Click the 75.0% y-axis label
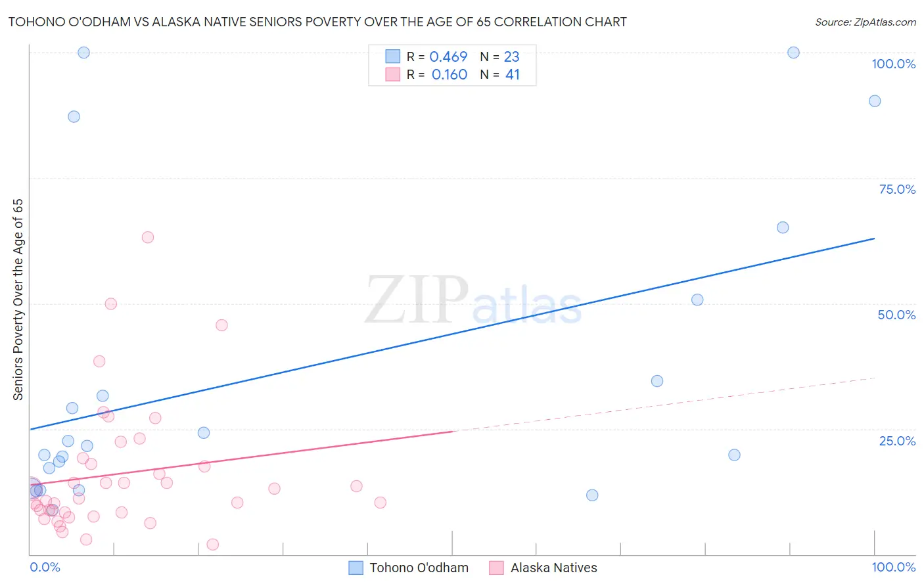Image resolution: width=924 pixels, height=586 pixels. (897, 189)
